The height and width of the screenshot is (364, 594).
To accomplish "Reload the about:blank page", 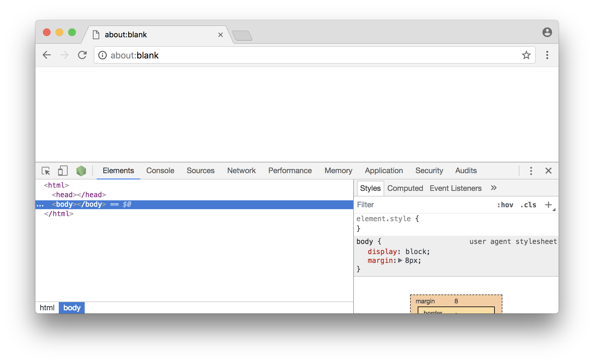I will pos(82,55).
